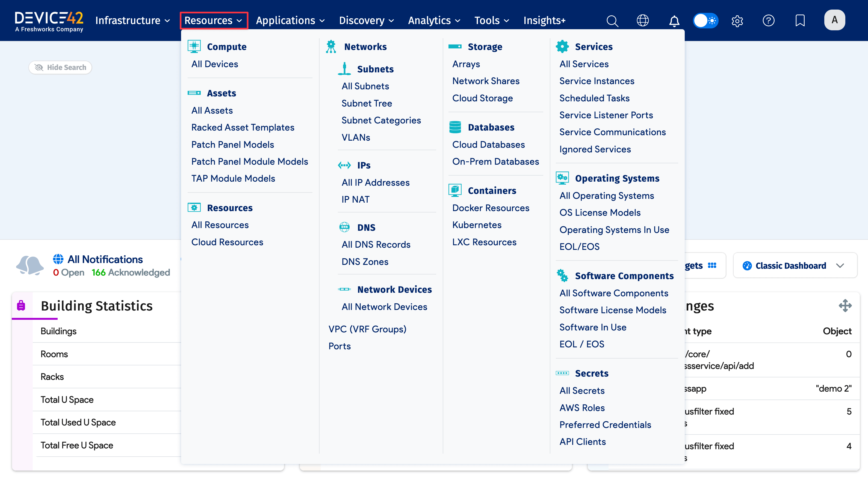The image size is (868, 479).
Task: Click the All Notifications link
Action: [x=105, y=259]
